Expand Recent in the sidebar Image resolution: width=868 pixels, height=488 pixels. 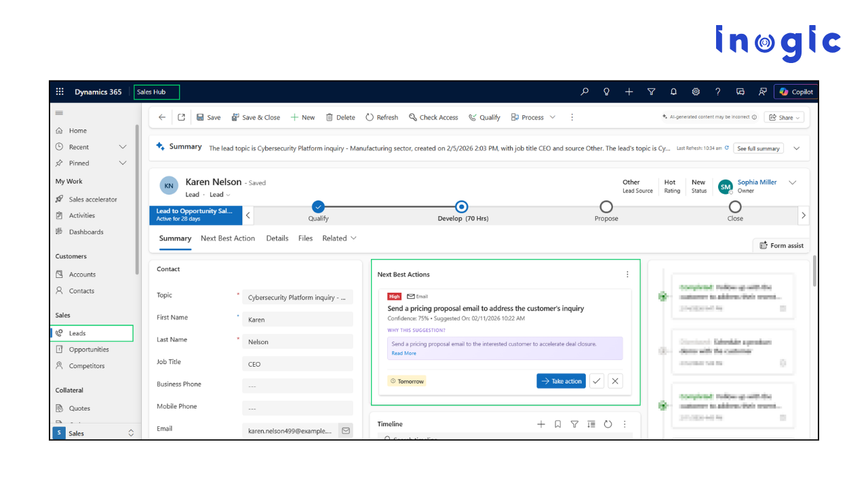(123, 147)
